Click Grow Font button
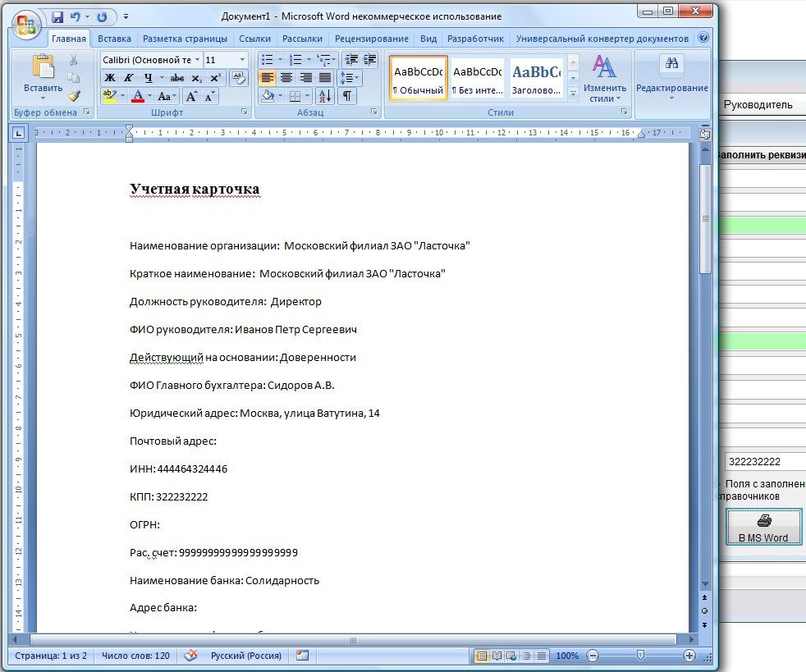 point(191,96)
